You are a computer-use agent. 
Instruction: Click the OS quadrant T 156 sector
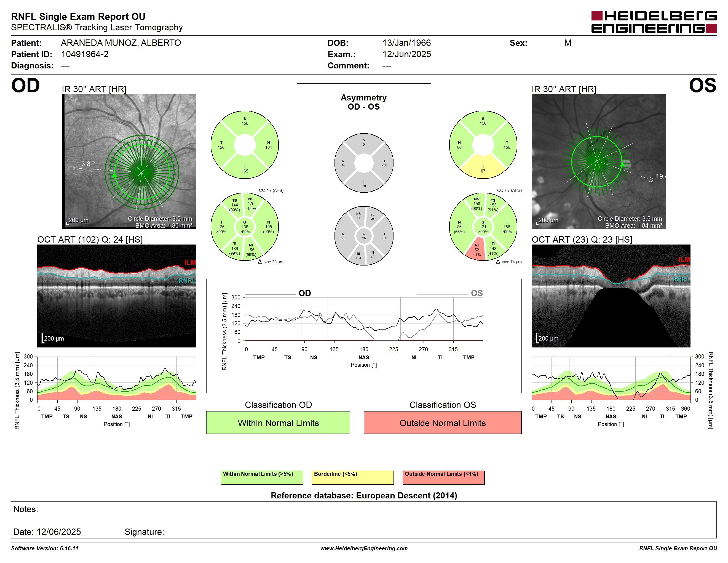point(507,145)
